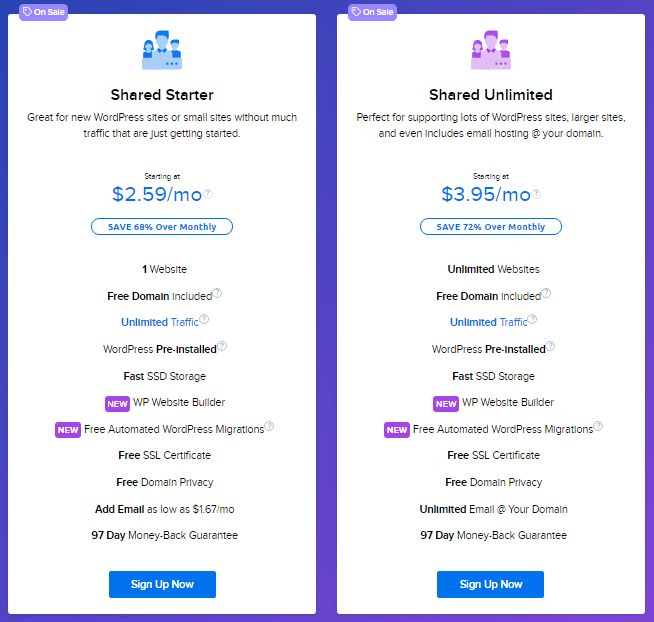The image size is (654, 622).
Task: Click the On Sale tag on Shared Starter
Action: [43, 12]
